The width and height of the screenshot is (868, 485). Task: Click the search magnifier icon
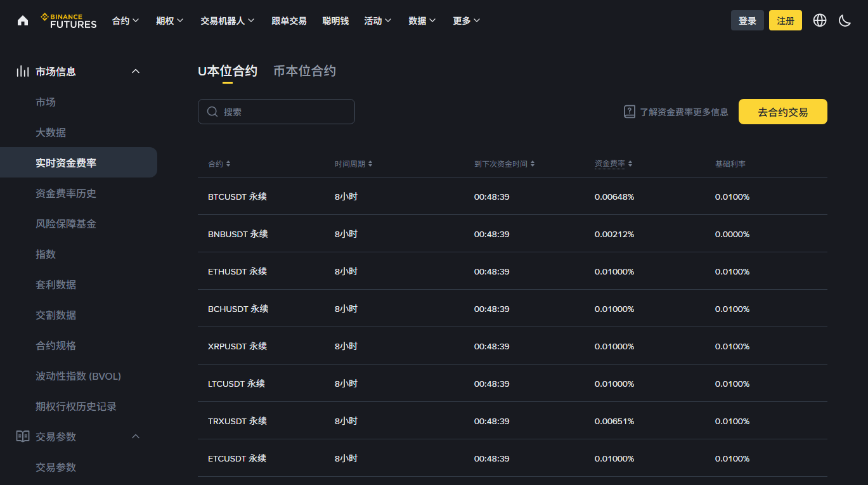(212, 112)
